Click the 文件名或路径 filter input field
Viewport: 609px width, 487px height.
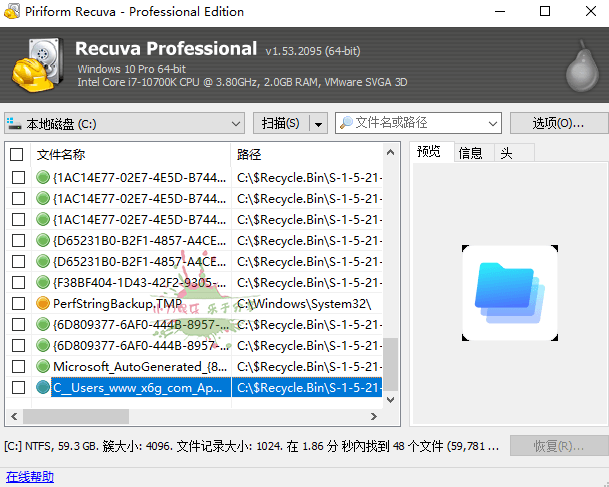(418, 123)
